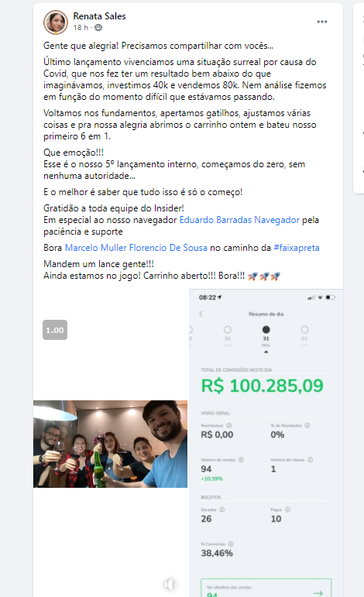Click the #faixapreta hashtag
Image resolution: width=364 pixels, height=597 pixels.
[x=297, y=248]
